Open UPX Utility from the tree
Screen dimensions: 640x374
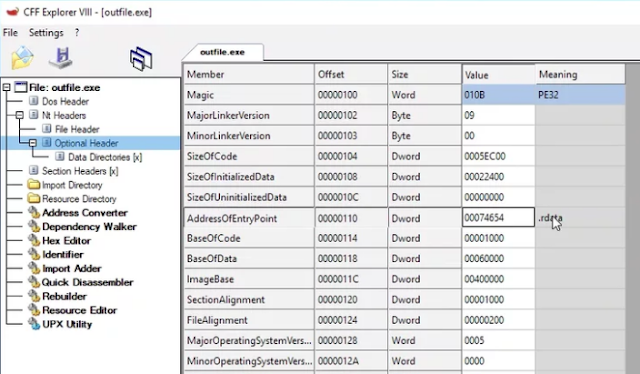[x=67, y=324]
